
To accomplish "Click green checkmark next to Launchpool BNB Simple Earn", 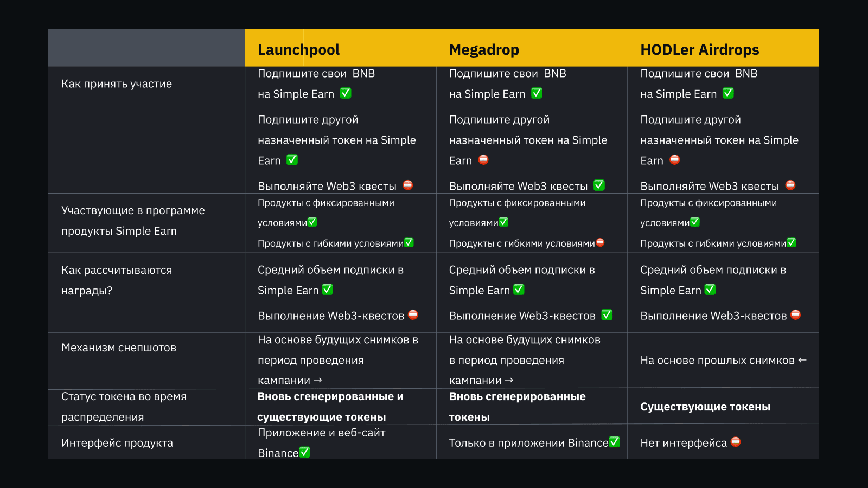I will [x=346, y=93].
